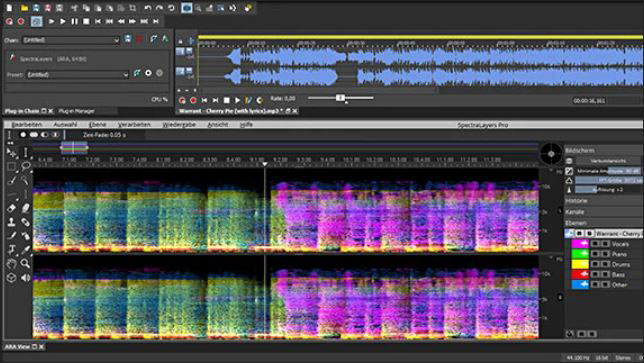The height and width of the screenshot is (363, 644).
Task: Open the Preset dropdown under SpectraLayers
Action: click(78, 74)
